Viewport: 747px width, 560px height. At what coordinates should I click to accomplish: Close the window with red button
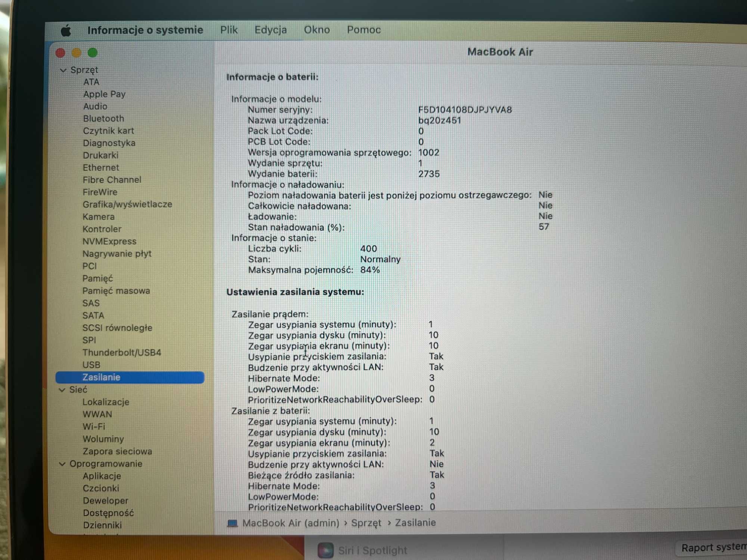point(60,53)
